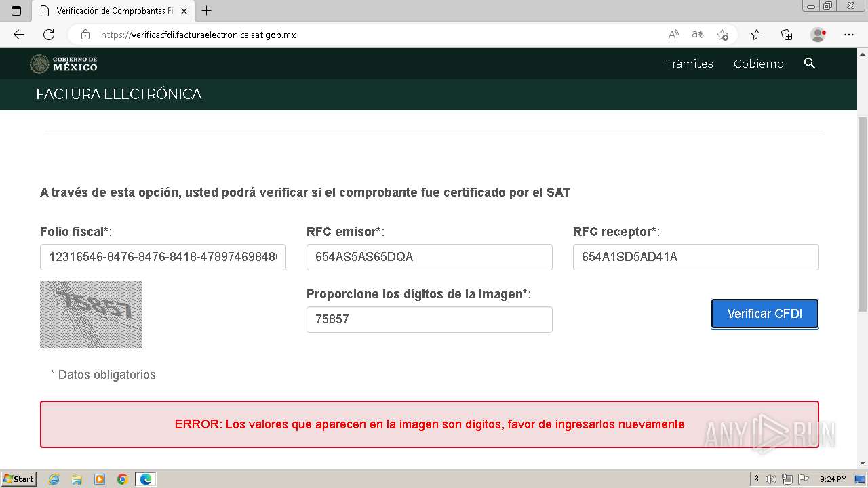Image resolution: width=868 pixels, height=488 pixels.
Task: Click the red ERROR message text
Action: (429, 424)
